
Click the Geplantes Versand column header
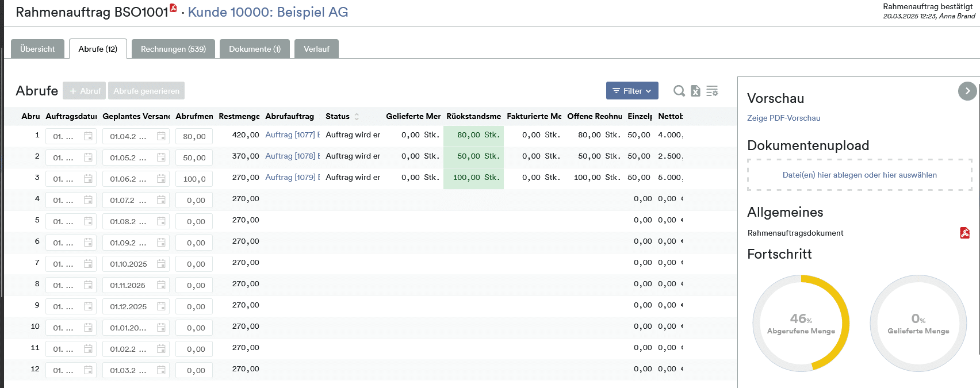point(136,116)
